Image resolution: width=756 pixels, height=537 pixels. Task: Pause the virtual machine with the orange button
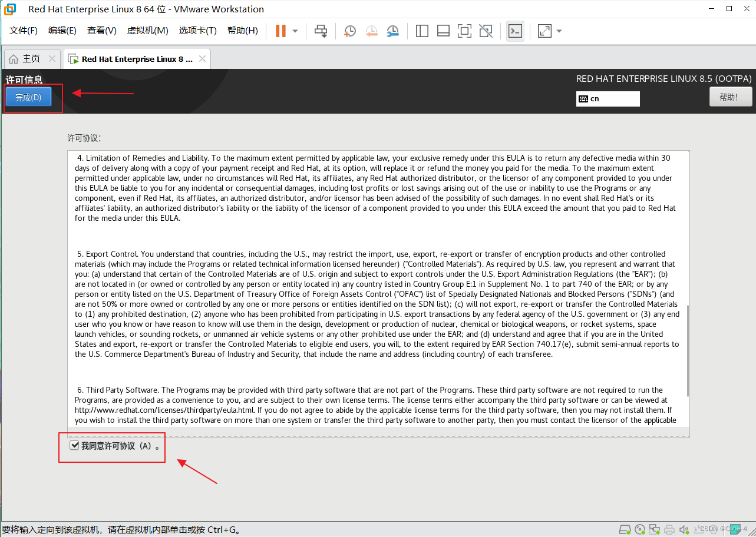click(280, 31)
